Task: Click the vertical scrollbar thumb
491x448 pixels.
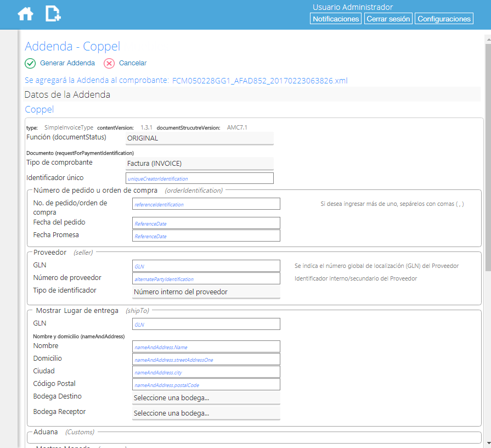Action: pos(488,158)
